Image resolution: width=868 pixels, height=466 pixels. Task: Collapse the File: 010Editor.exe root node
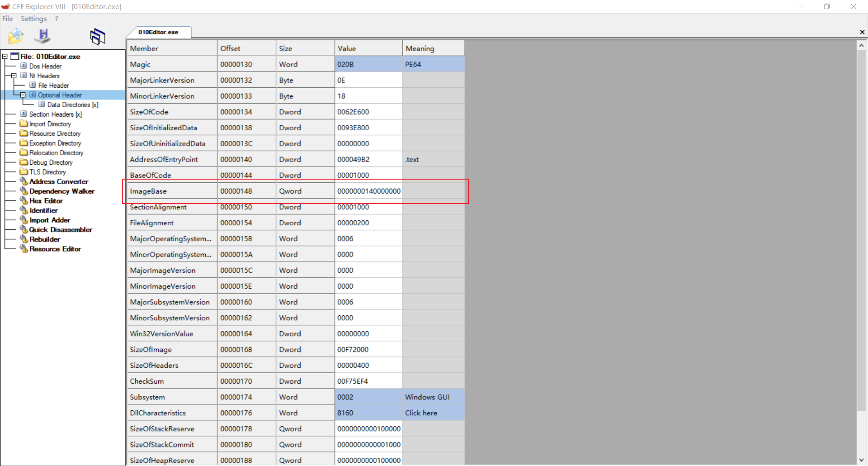[x=5, y=57]
